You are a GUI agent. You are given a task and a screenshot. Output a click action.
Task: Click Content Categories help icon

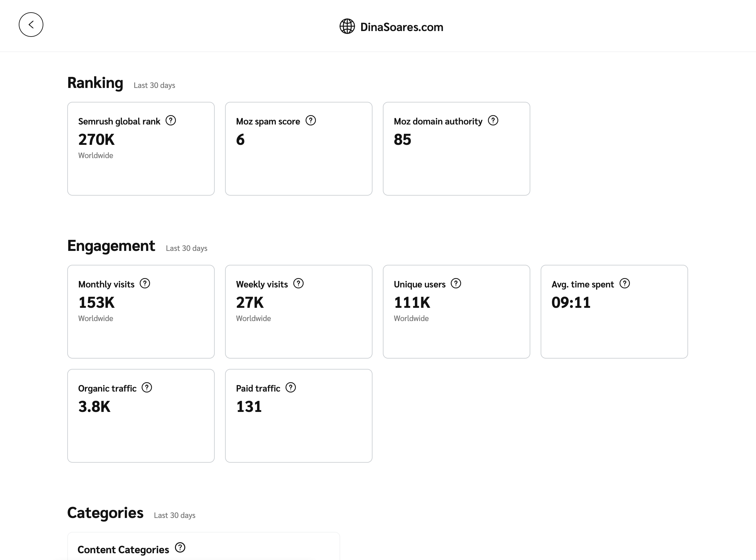(x=180, y=547)
